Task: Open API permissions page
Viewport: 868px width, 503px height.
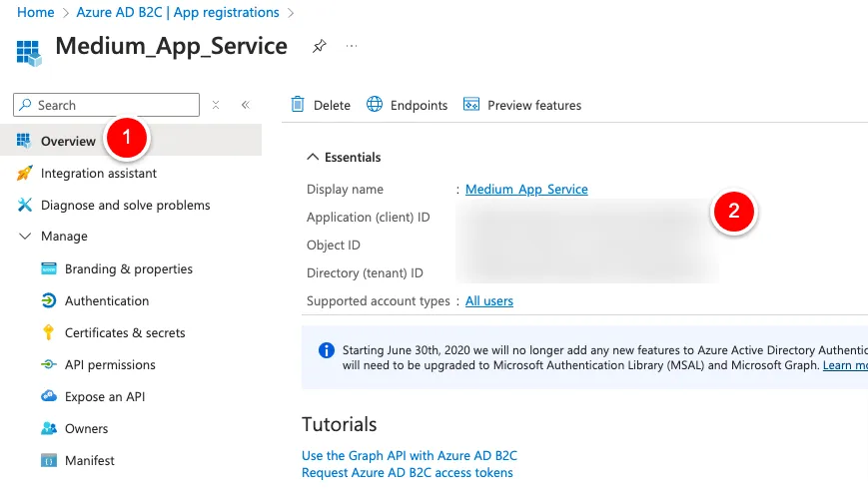Action: 110,364
